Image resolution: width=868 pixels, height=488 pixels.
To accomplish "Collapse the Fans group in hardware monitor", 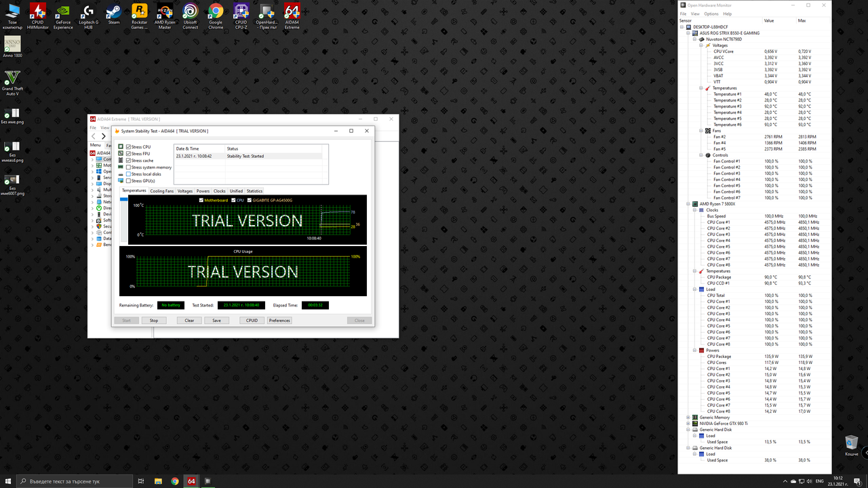I will [x=701, y=130].
